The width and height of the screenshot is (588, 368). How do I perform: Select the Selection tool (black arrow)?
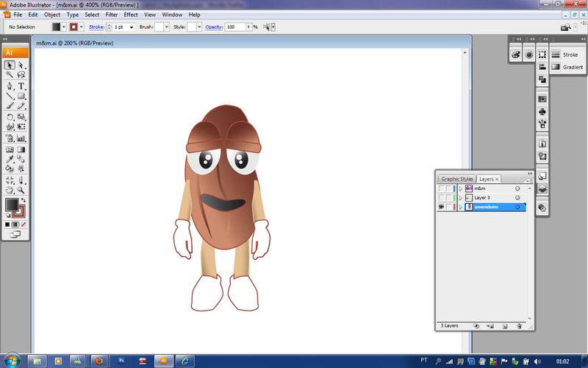point(10,65)
